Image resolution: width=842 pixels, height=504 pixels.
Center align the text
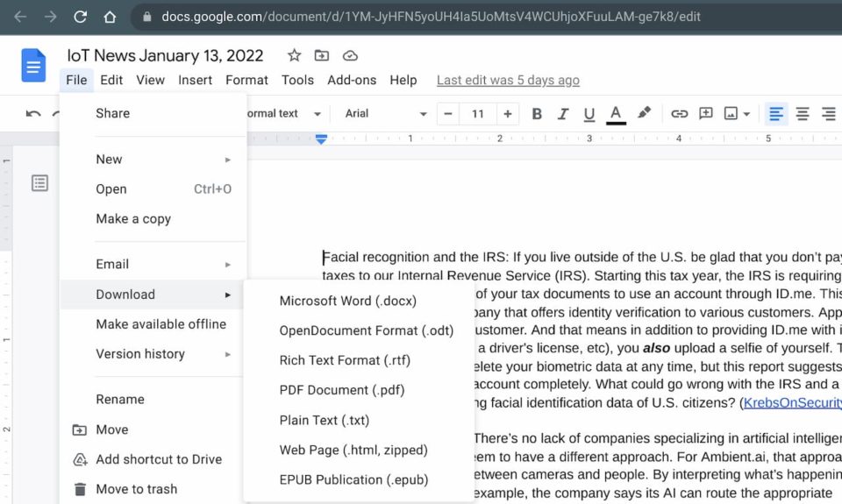click(803, 114)
